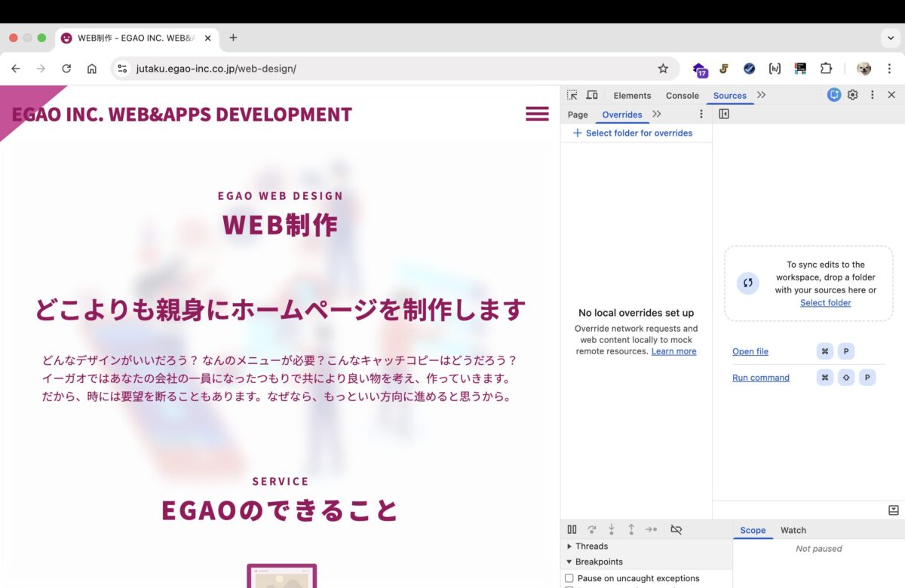Switch to the Watch tab
This screenshot has height=588, width=905.
tap(793, 530)
